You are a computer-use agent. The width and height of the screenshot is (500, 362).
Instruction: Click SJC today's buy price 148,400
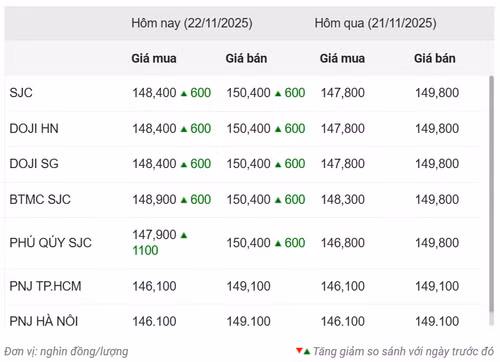coord(154,93)
